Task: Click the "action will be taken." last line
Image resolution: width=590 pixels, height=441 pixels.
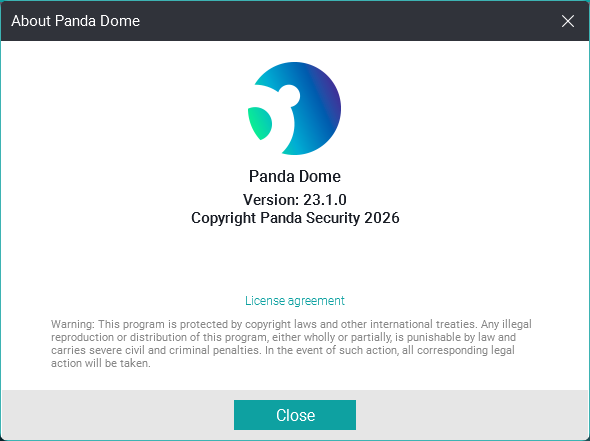Action: pos(101,363)
